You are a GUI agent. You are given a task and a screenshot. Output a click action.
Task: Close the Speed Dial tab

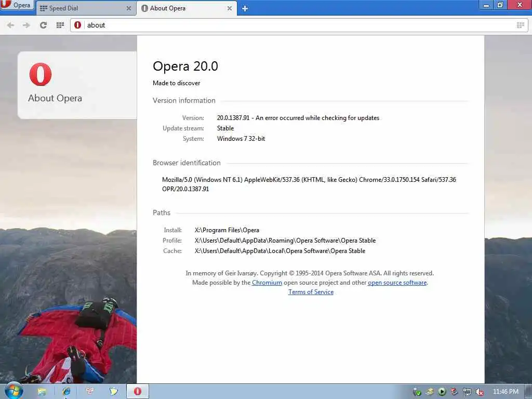129,8
